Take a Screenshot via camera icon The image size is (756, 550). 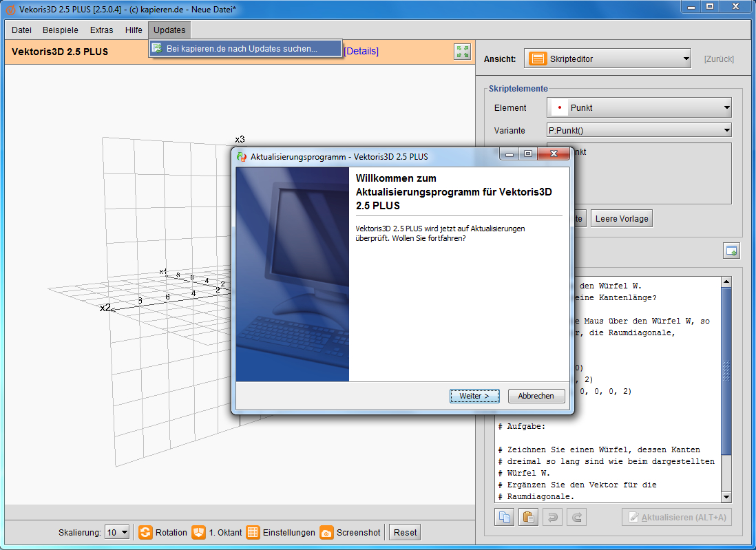[x=326, y=532]
